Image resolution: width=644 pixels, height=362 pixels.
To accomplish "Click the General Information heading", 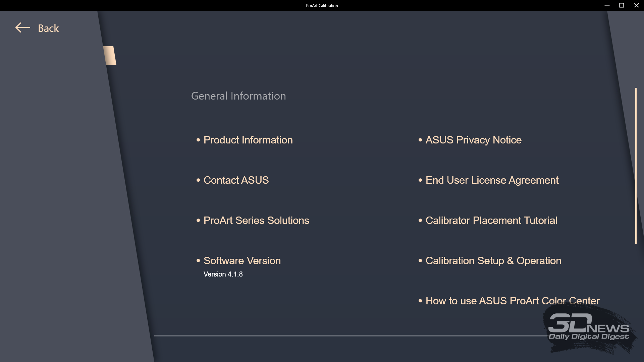I will tap(238, 96).
